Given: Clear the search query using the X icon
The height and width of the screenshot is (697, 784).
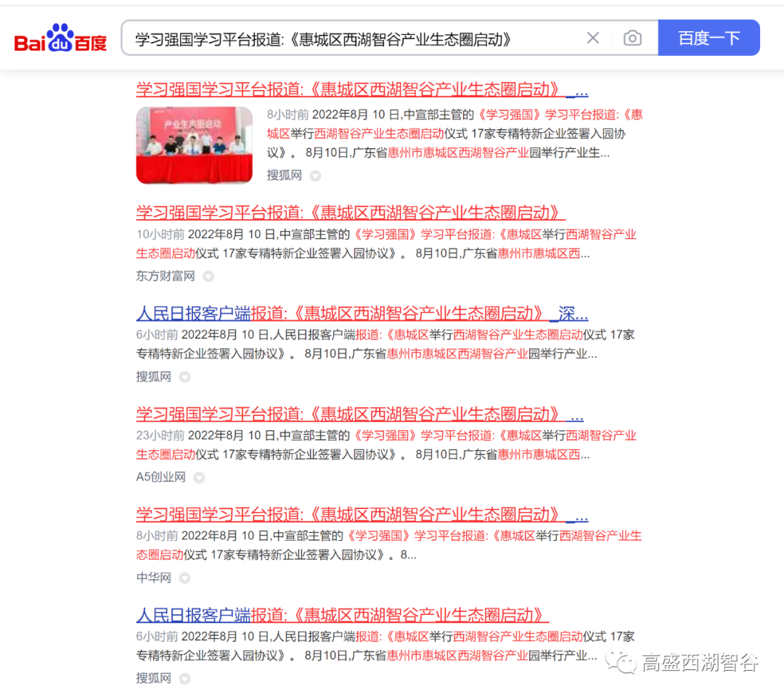Looking at the screenshot, I should click(x=593, y=37).
